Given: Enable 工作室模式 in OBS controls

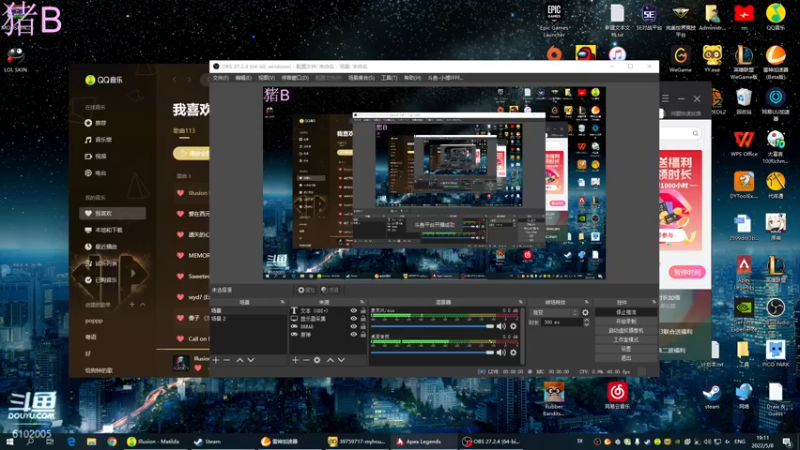Looking at the screenshot, I should tap(626, 340).
